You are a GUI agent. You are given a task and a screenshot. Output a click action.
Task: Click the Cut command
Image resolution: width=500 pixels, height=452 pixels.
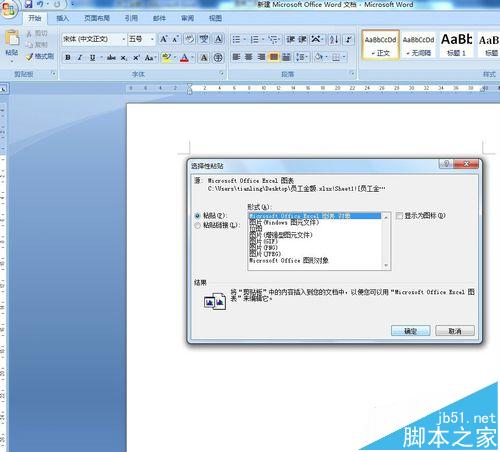[x=37, y=33]
